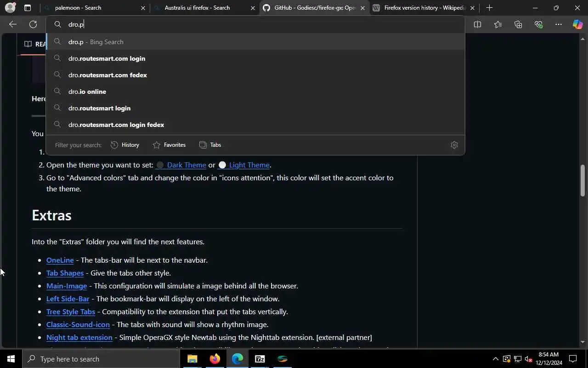Select 'dro.p - Bing Search' suggestion

pyautogui.click(x=255, y=42)
